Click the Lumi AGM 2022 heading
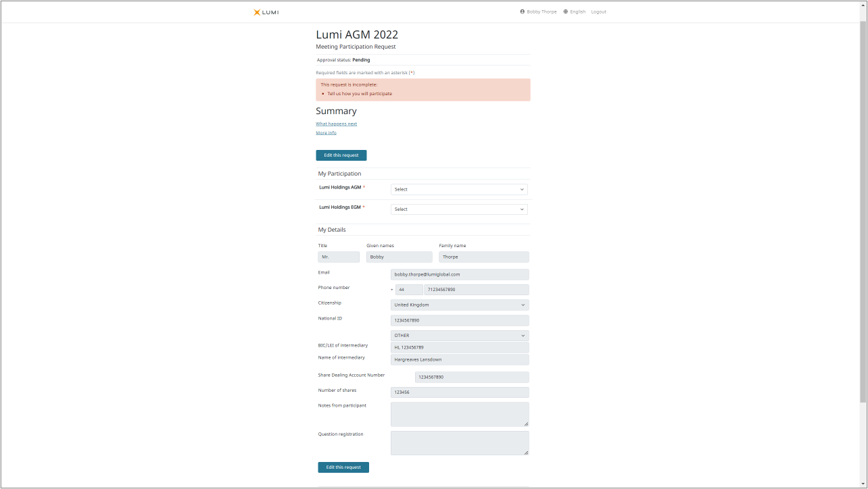This screenshot has width=868, height=489. pyautogui.click(x=357, y=35)
